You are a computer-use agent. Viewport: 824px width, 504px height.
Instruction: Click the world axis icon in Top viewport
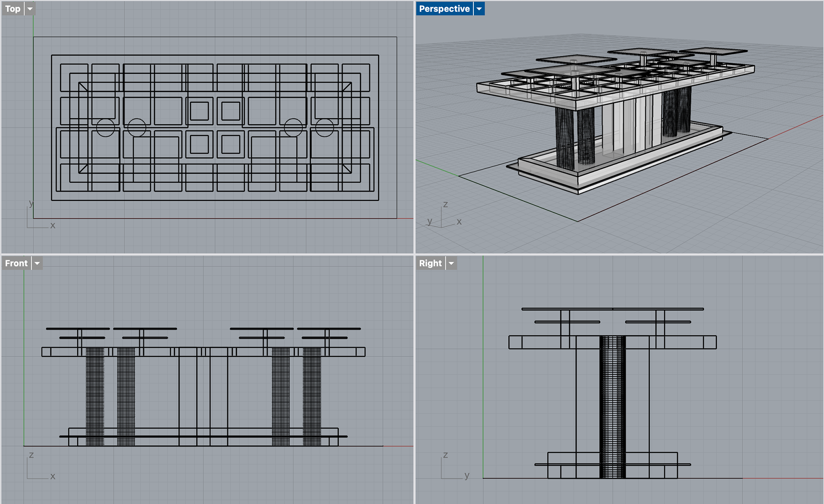point(39,217)
